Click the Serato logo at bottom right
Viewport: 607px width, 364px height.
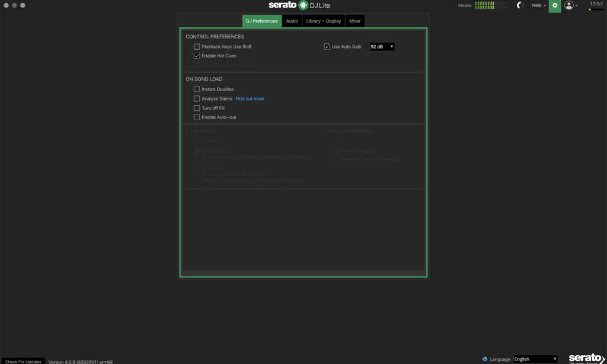tap(586, 358)
